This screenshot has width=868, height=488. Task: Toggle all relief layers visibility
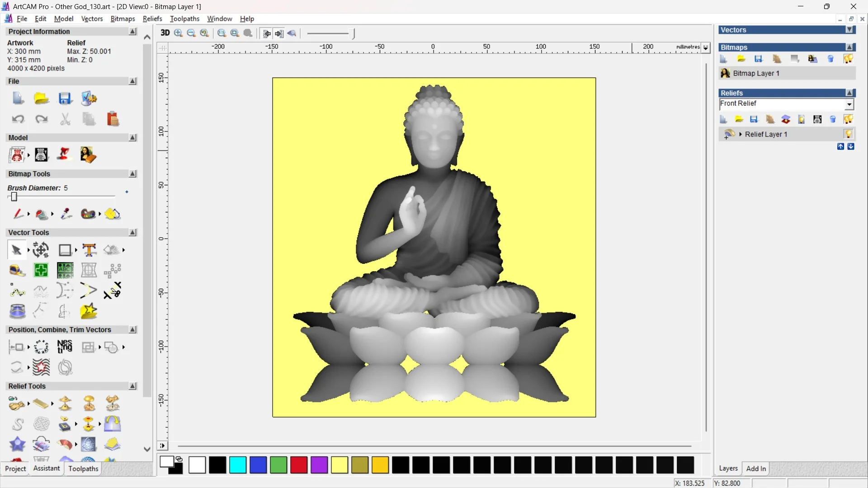(x=849, y=119)
